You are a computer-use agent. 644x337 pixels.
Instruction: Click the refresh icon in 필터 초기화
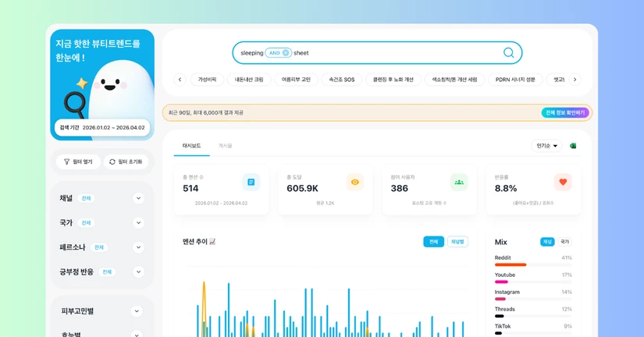point(112,161)
